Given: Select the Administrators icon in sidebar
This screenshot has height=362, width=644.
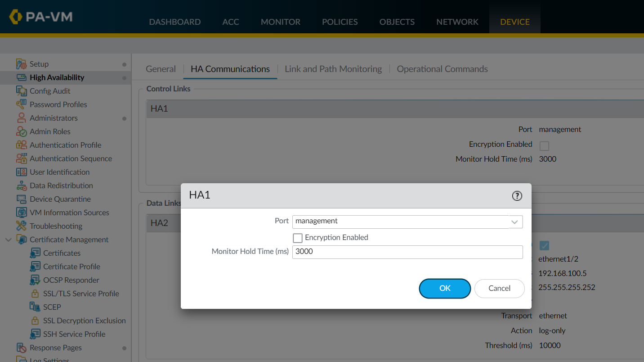Looking at the screenshot, I should (x=22, y=118).
